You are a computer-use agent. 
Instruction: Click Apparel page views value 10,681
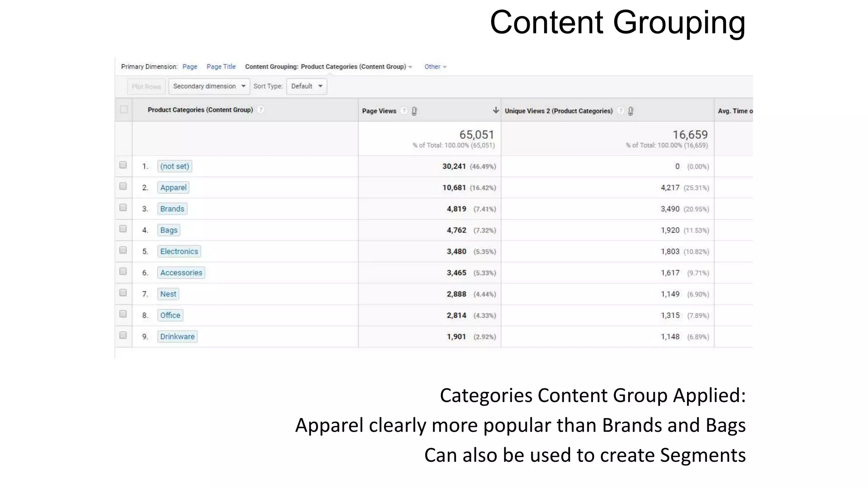(454, 188)
